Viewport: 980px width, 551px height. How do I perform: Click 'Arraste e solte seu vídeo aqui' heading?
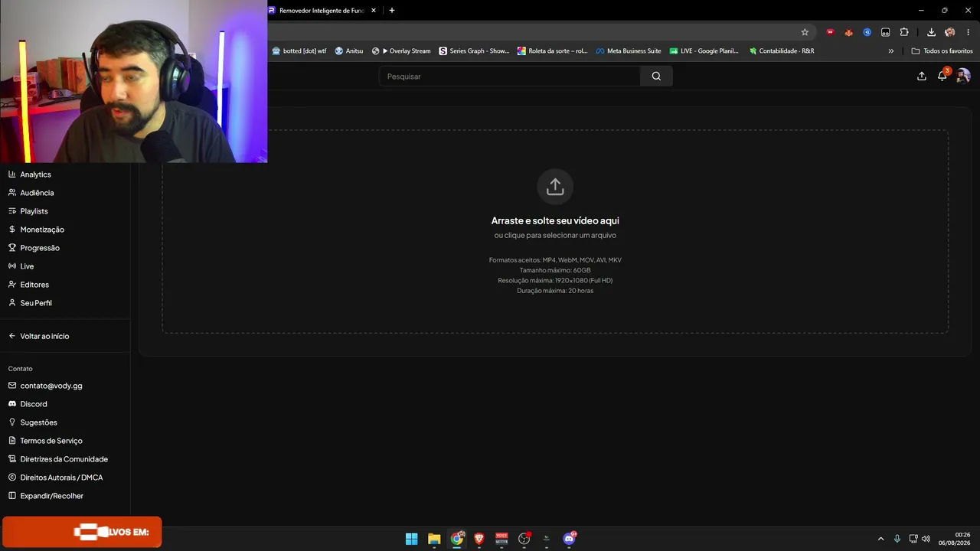[x=555, y=220]
